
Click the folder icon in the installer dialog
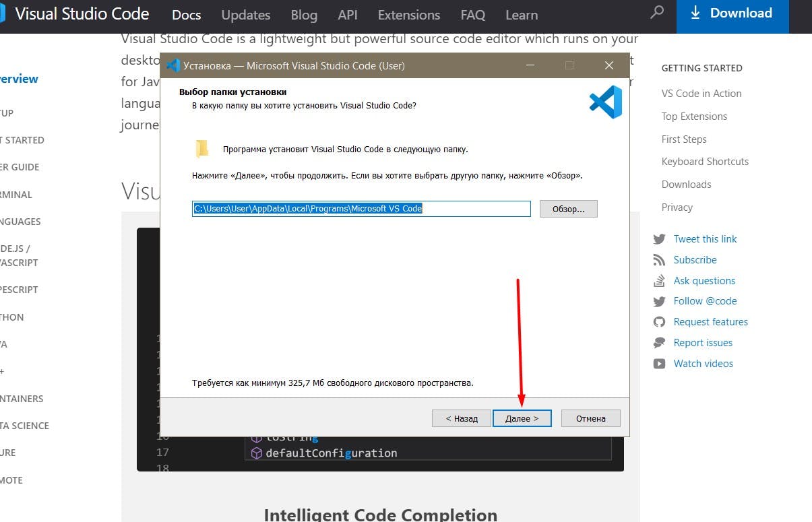[202, 149]
